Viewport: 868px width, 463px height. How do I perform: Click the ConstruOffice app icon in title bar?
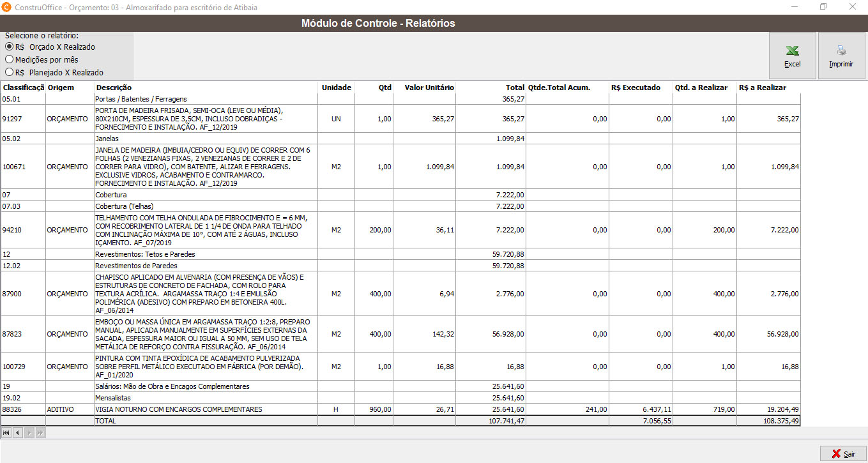tap(7, 7)
